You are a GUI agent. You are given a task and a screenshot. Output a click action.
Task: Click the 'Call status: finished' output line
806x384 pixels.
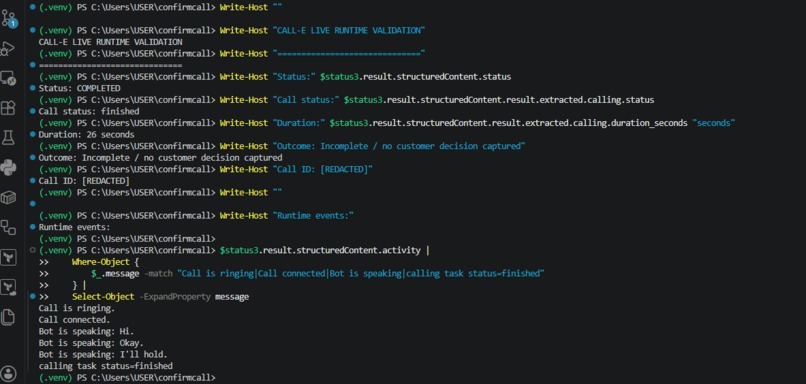click(89, 111)
